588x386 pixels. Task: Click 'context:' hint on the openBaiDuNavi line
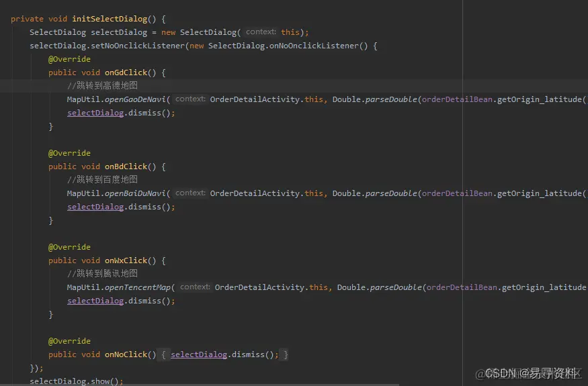pos(190,193)
